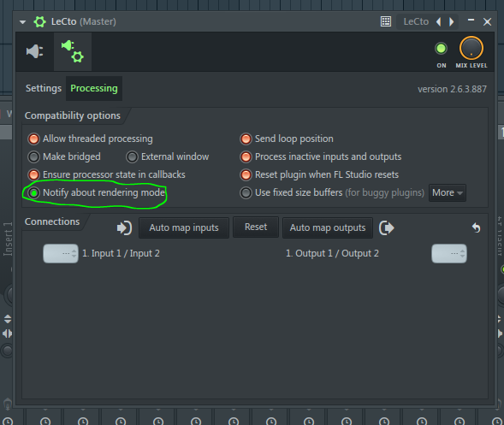Viewport: 504px width, 425px height.
Task: Select next preset arrow
Action: click(452, 21)
